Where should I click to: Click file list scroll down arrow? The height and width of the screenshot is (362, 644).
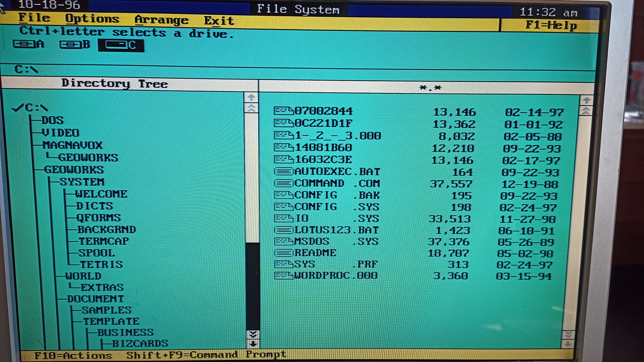click(x=568, y=344)
